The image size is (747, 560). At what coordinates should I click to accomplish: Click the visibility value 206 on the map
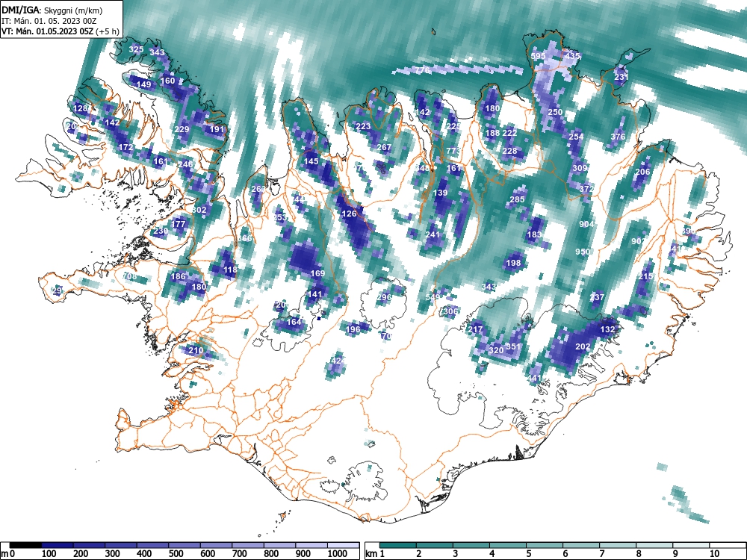(x=642, y=172)
